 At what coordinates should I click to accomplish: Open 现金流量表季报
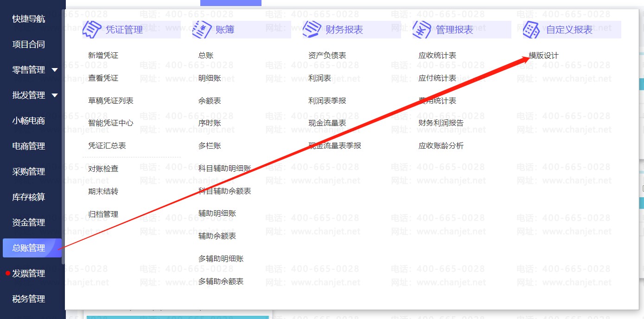(335, 146)
